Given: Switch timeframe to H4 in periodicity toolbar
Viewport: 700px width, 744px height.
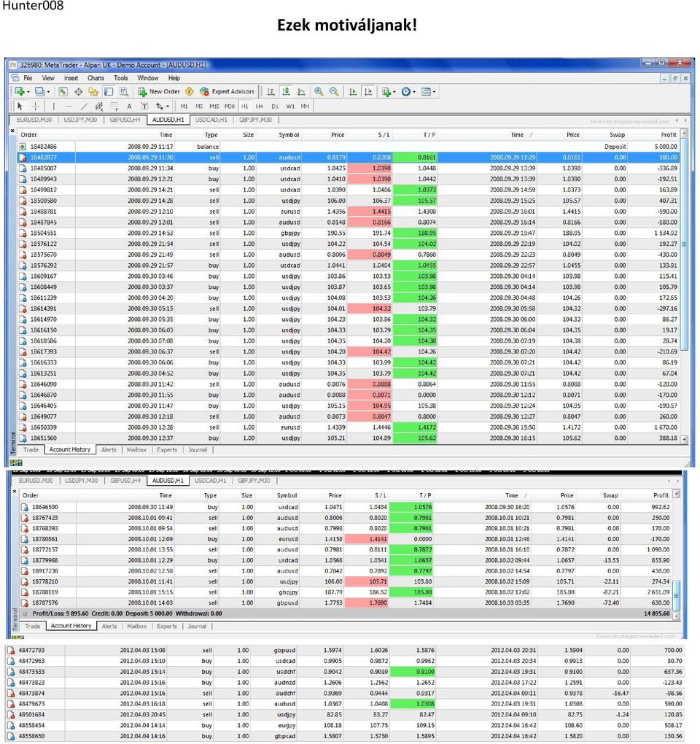Looking at the screenshot, I should click(260, 106).
